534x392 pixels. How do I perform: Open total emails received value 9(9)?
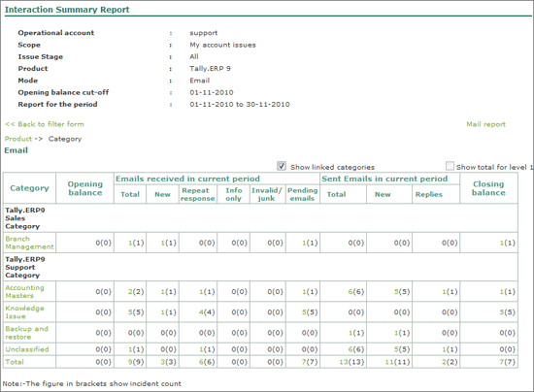(x=136, y=362)
